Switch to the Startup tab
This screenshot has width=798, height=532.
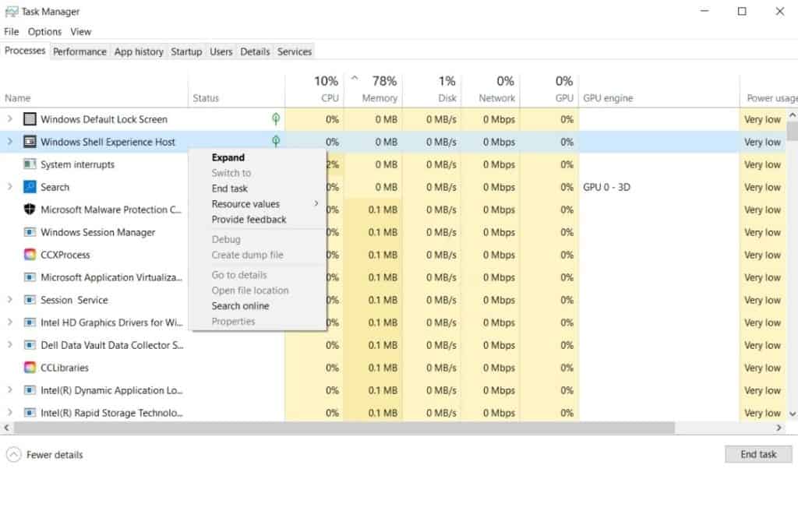pos(186,51)
